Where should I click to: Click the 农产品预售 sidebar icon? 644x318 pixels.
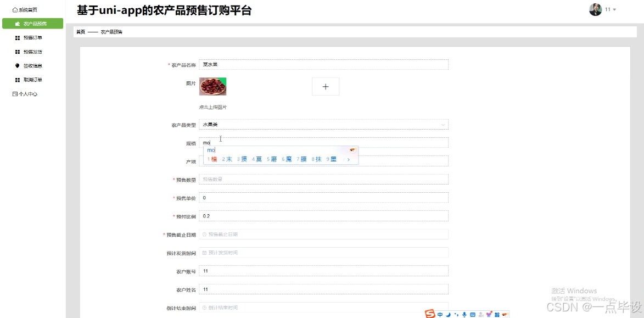click(x=17, y=23)
